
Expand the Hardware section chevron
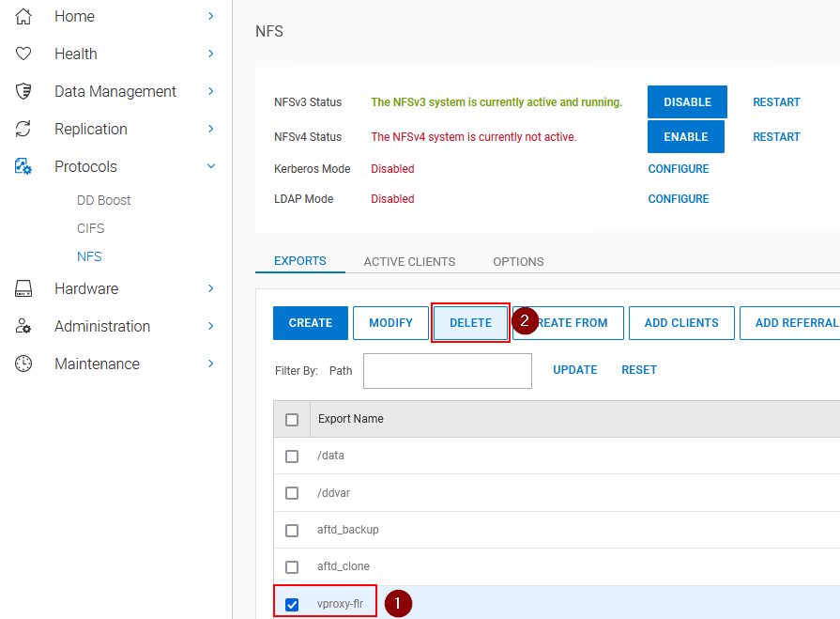click(x=210, y=288)
